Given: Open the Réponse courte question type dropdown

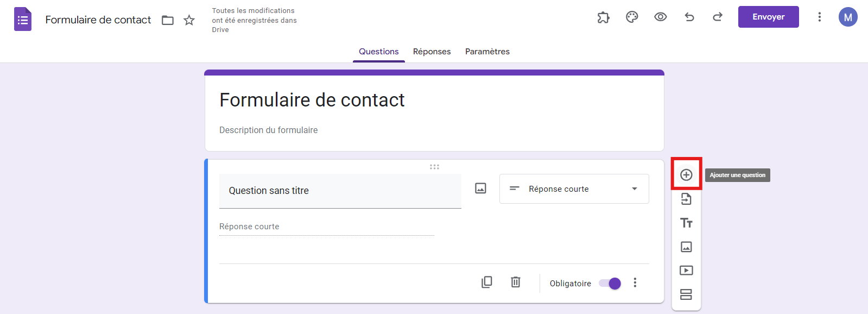Looking at the screenshot, I should click(574, 189).
